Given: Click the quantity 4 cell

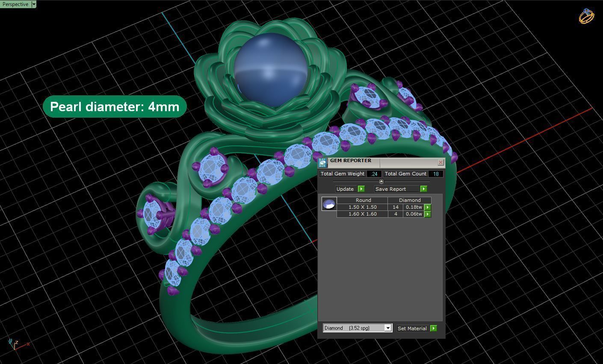Looking at the screenshot, I should pyautogui.click(x=396, y=214).
